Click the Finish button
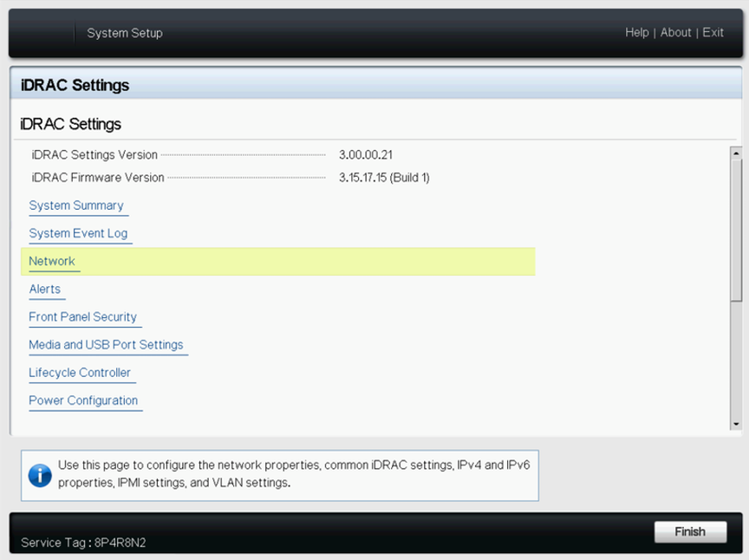This screenshot has width=749, height=560. click(x=690, y=531)
